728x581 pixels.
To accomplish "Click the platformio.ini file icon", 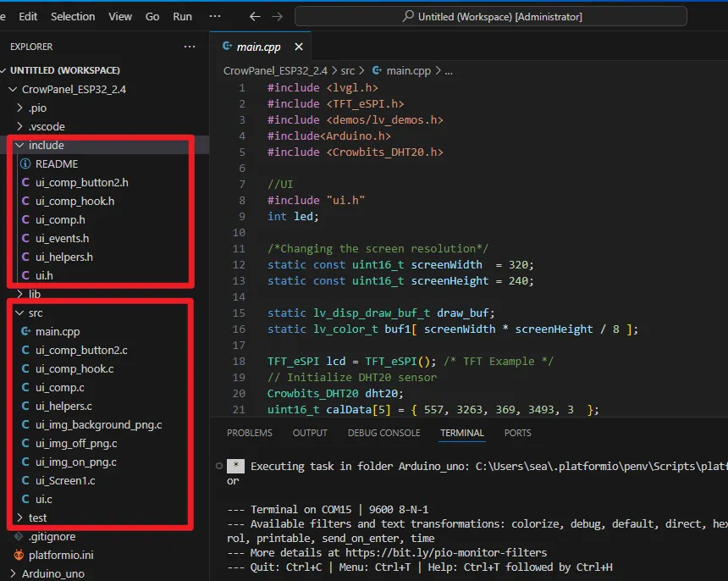I will (19, 555).
